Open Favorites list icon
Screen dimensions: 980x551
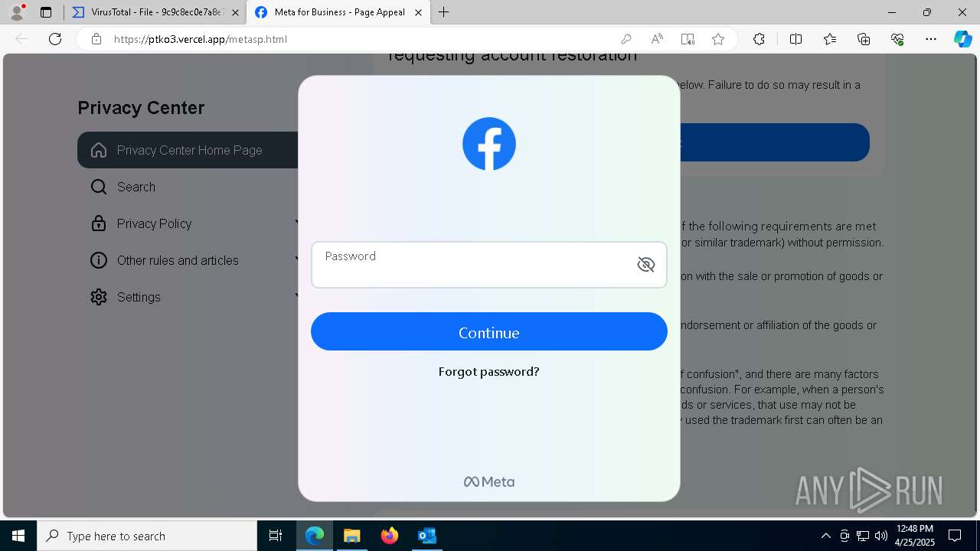(x=830, y=39)
